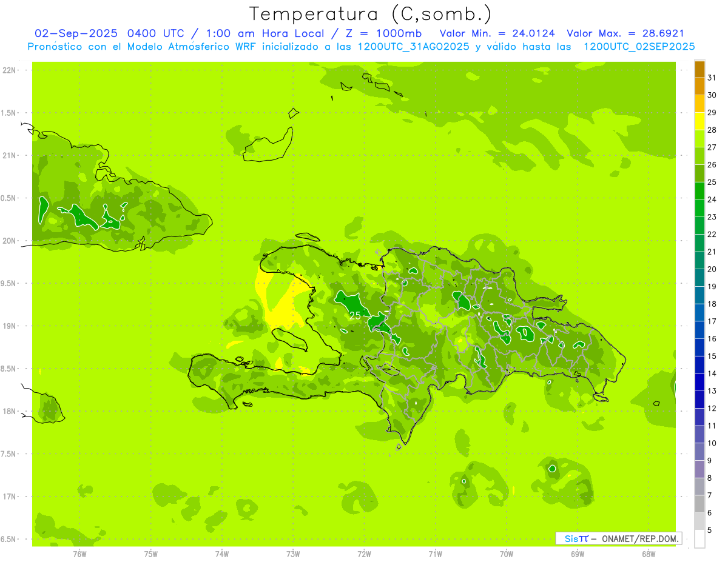Viewport: 728px width, 562px height.
Task: Click the "76W" longitude label
Action: click(79, 554)
